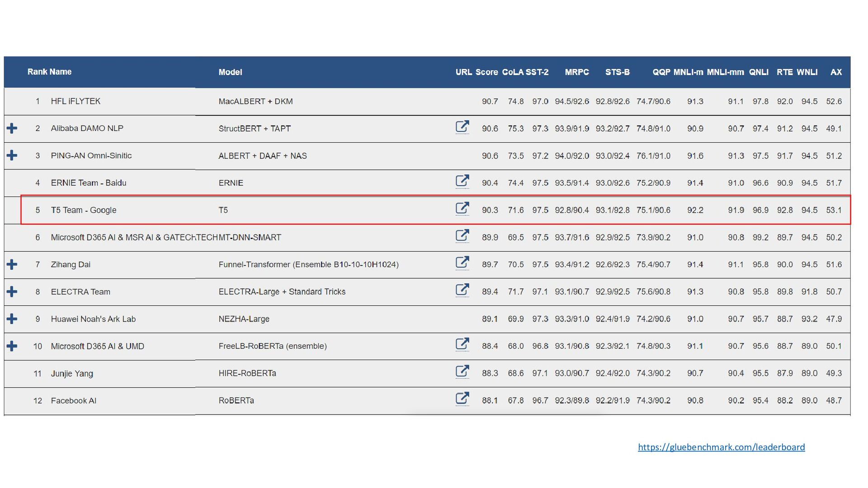This screenshot has height=488, width=868.
Task: Open HIRE-RoBERTa external link icon
Action: point(462,372)
